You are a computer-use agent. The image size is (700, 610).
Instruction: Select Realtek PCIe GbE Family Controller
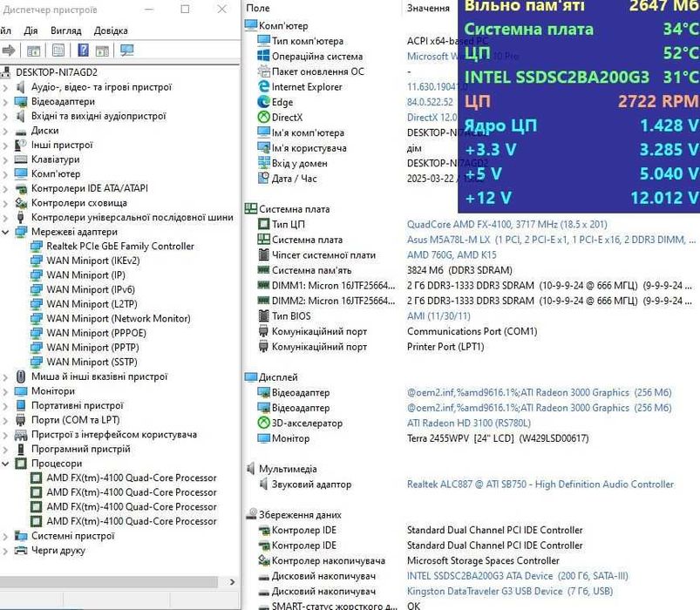coord(120,247)
